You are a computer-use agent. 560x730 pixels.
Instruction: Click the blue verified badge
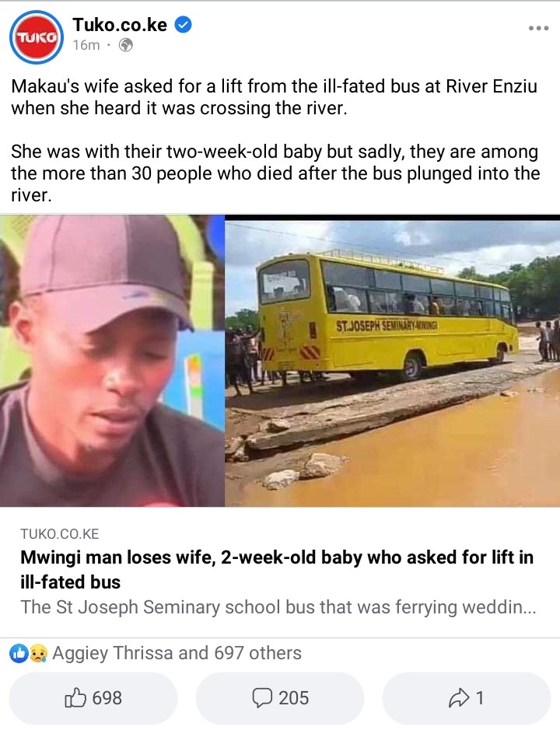click(183, 25)
